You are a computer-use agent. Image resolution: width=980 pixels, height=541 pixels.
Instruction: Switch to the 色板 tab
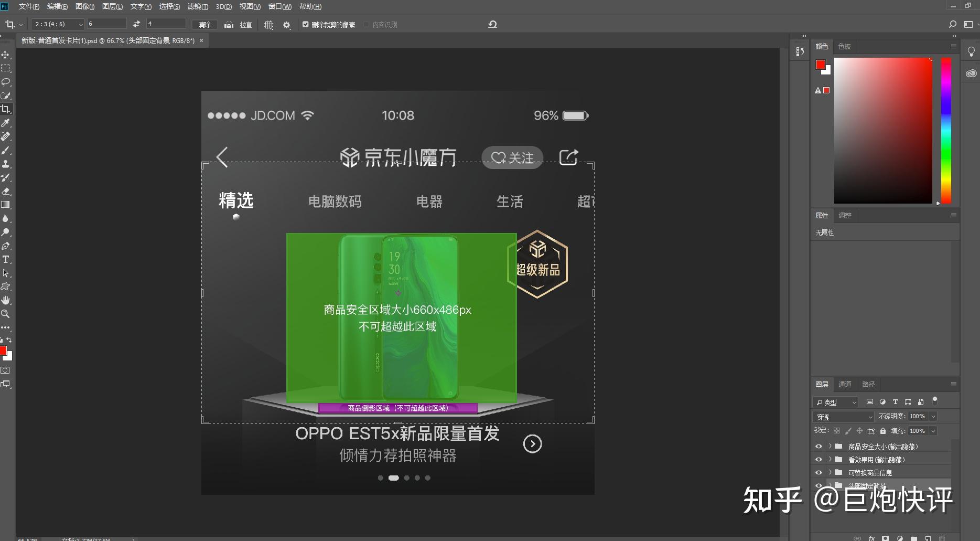pyautogui.click(x=844, y=46)
